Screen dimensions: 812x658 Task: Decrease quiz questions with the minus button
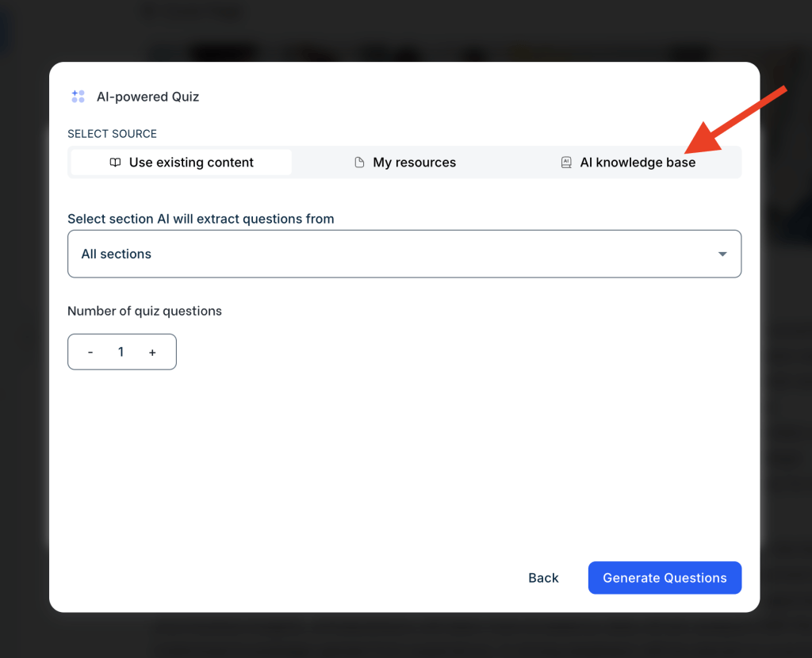[x=90, y=352]
